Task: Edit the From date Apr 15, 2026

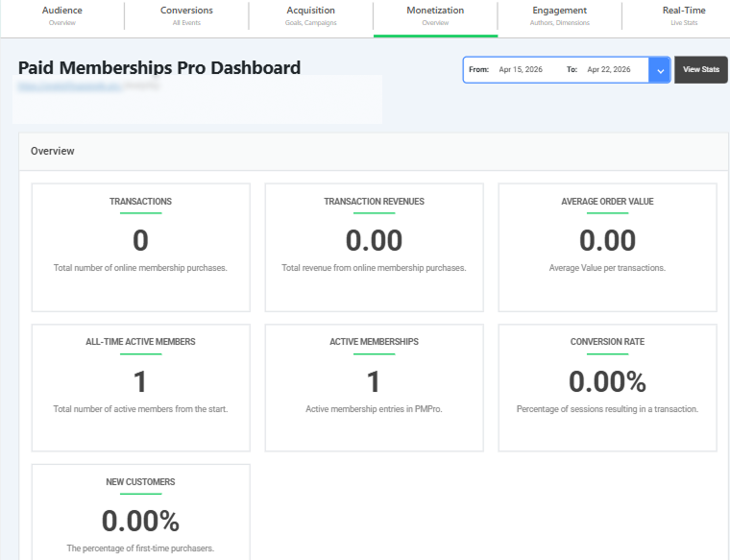Action: click(521, 70)
